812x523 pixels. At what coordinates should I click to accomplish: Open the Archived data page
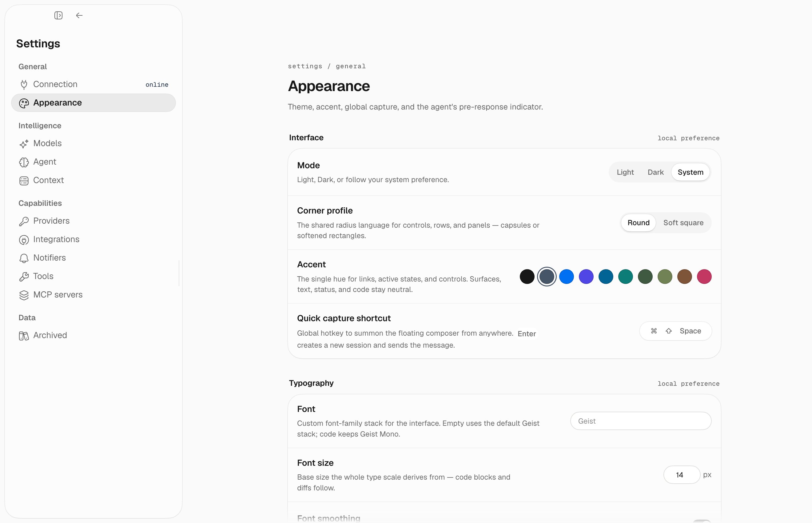[94, 335]
